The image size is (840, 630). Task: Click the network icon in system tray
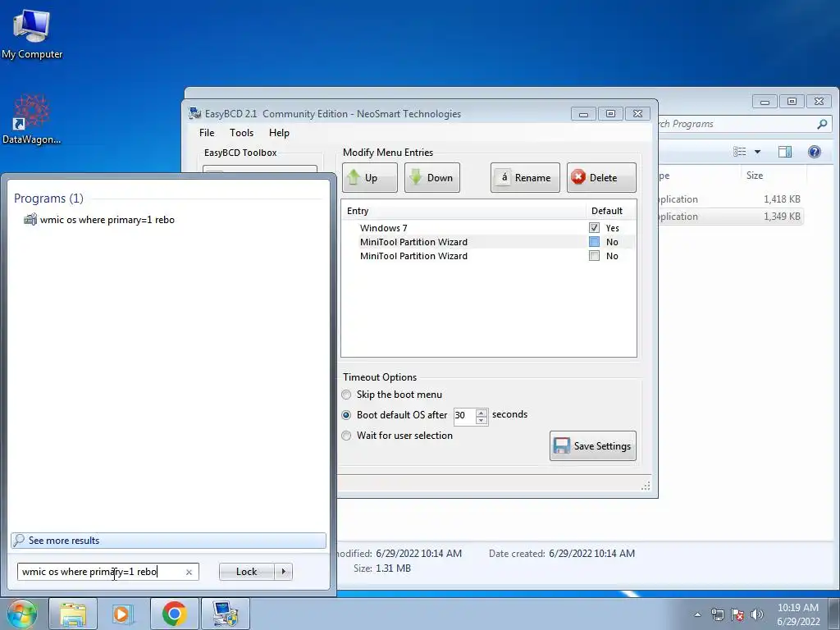click(717, 614)
